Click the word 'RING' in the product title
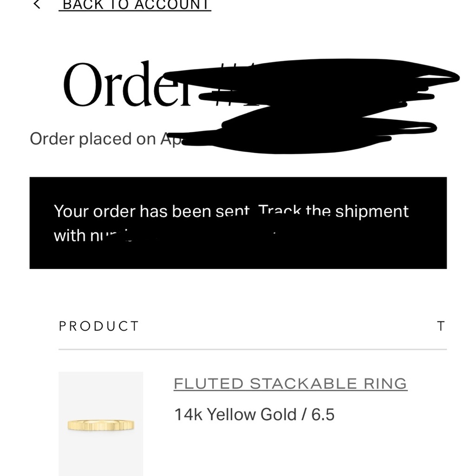 point(385,384)
